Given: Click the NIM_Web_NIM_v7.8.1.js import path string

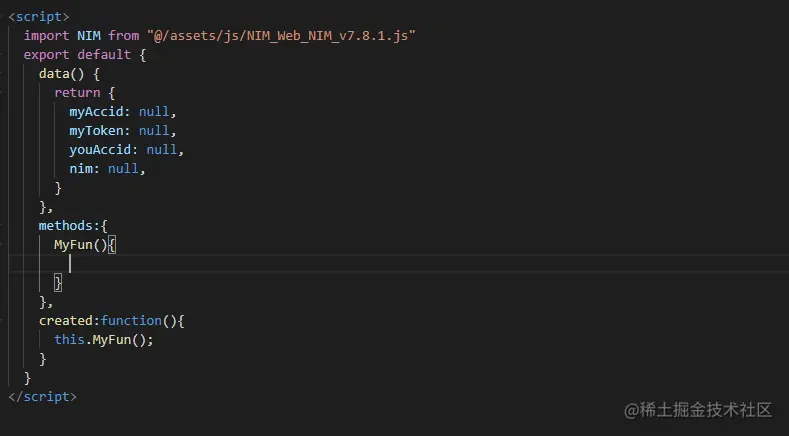Looking at the screenshot, I should click(x=281, y=36).
